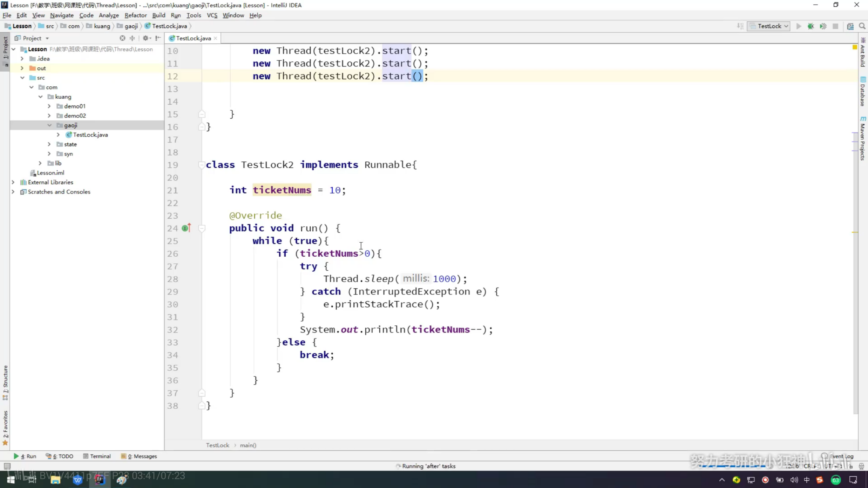Collapse the src folder
Image resolution: width=868 pixels, height=488 pixels.
tap(22, 78)
